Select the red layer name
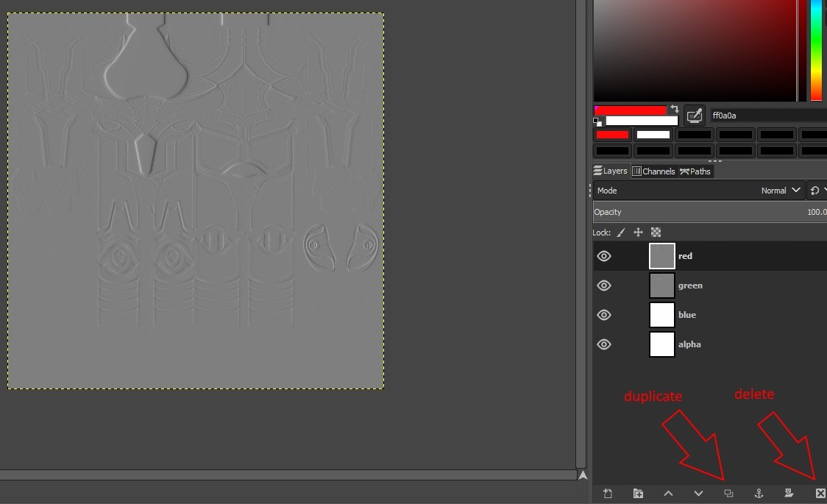The image size is (827, 504). 685,256
